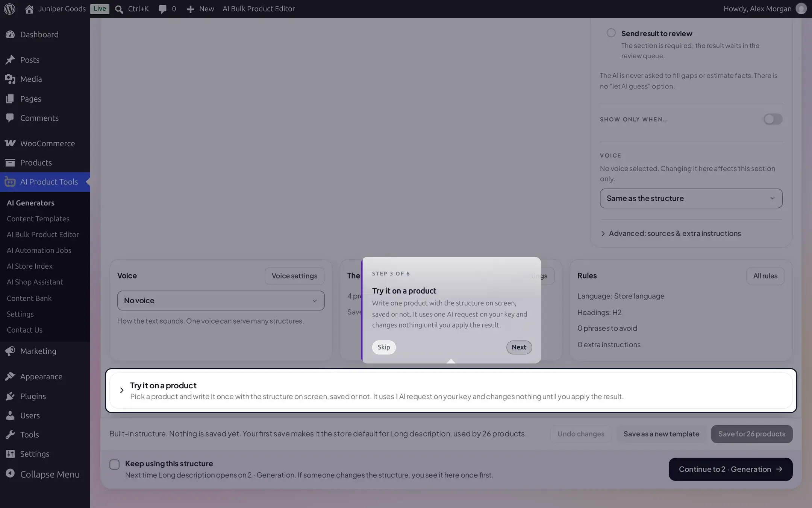Open Alex Morgan's avatar
Viewport: 812px width, 508px height.
click(x=801, y=9)
